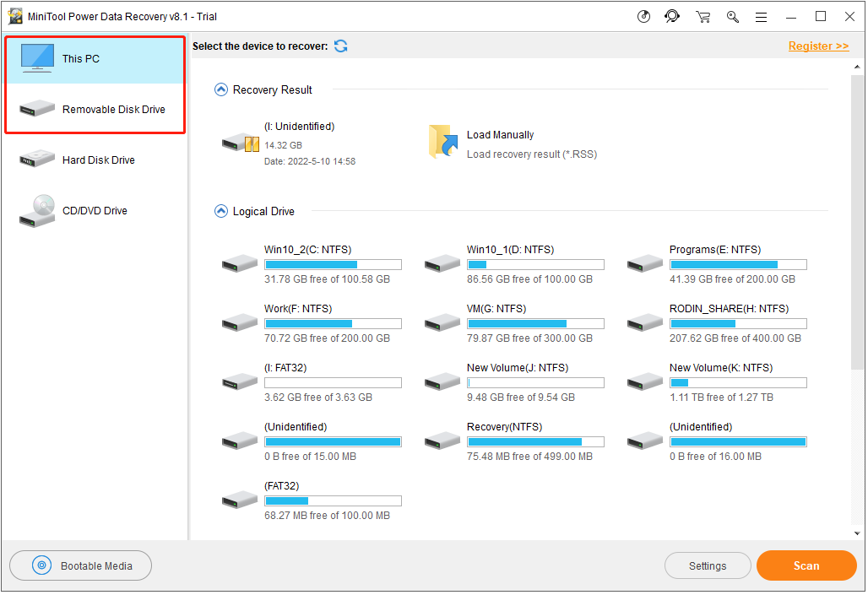Open the hamburger menu icon
This screenshot has width=868, height=595.
pos(761,18)
